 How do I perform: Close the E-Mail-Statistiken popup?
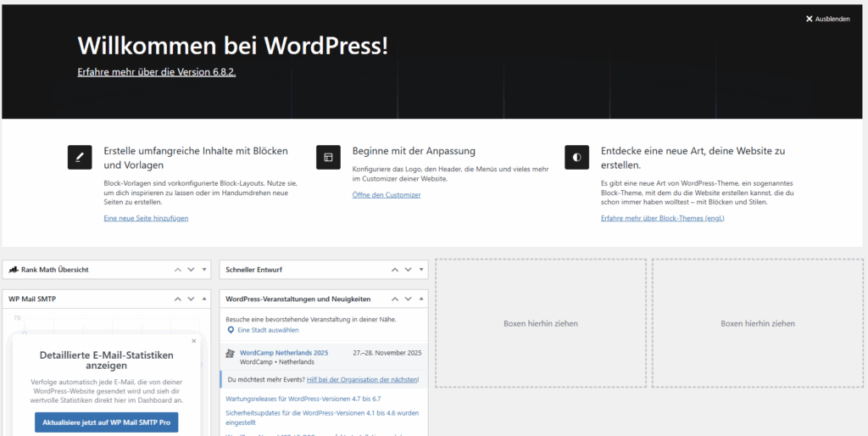pyautogui.click(x=194, y=341)
